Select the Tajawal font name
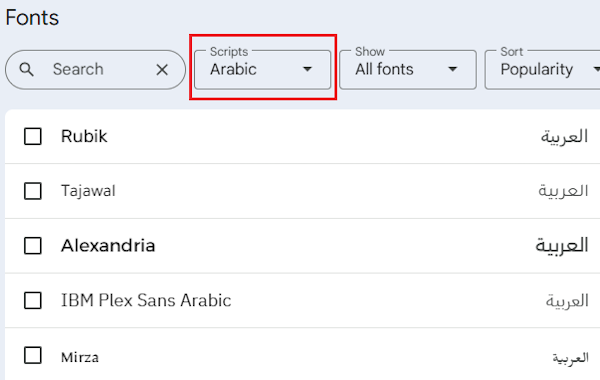This screenshot has height=380, width=600. [x=88, y=191]
